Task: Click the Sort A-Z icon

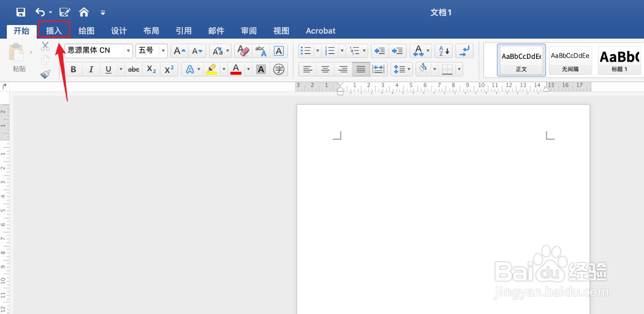Action: [x=444, y=51]
